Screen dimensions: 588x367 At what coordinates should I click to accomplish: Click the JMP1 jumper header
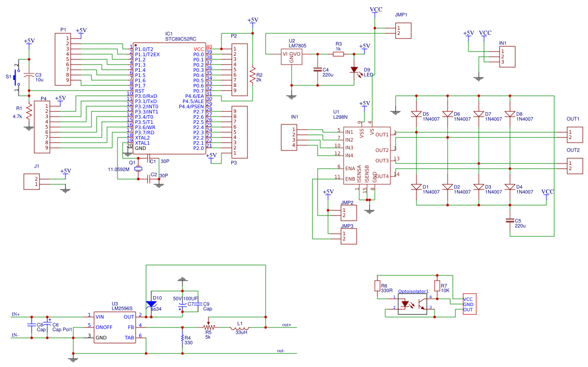click(x=403, y=30)
